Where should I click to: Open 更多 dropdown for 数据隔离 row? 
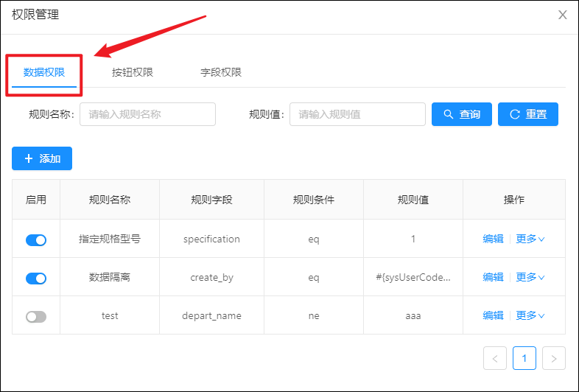point(530,277)
